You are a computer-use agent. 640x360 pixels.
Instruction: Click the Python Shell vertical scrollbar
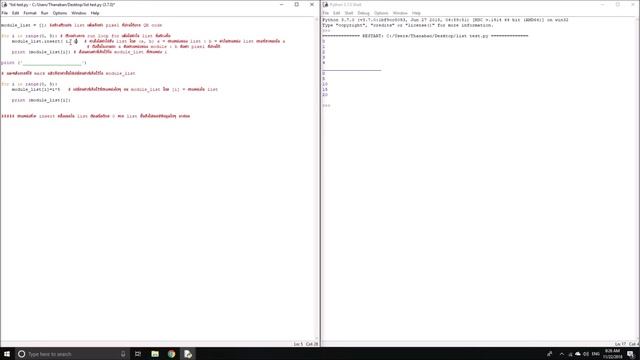point(638,179)
